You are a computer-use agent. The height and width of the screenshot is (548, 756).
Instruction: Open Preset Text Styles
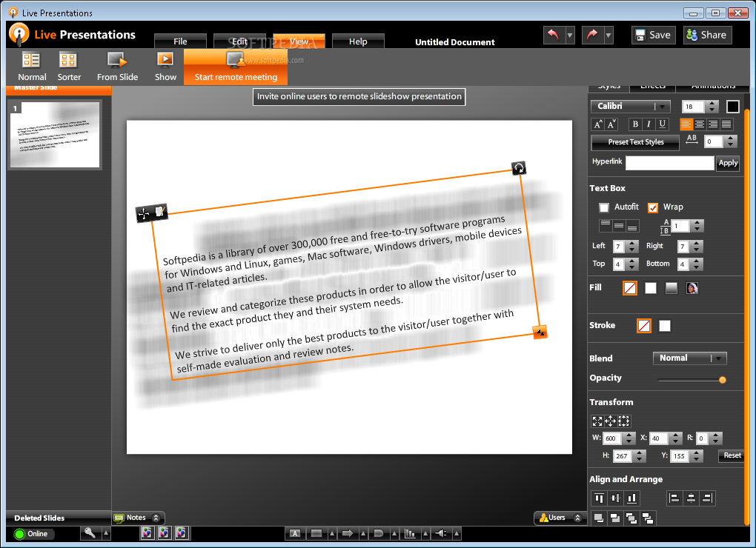click(x=635, y=142)
